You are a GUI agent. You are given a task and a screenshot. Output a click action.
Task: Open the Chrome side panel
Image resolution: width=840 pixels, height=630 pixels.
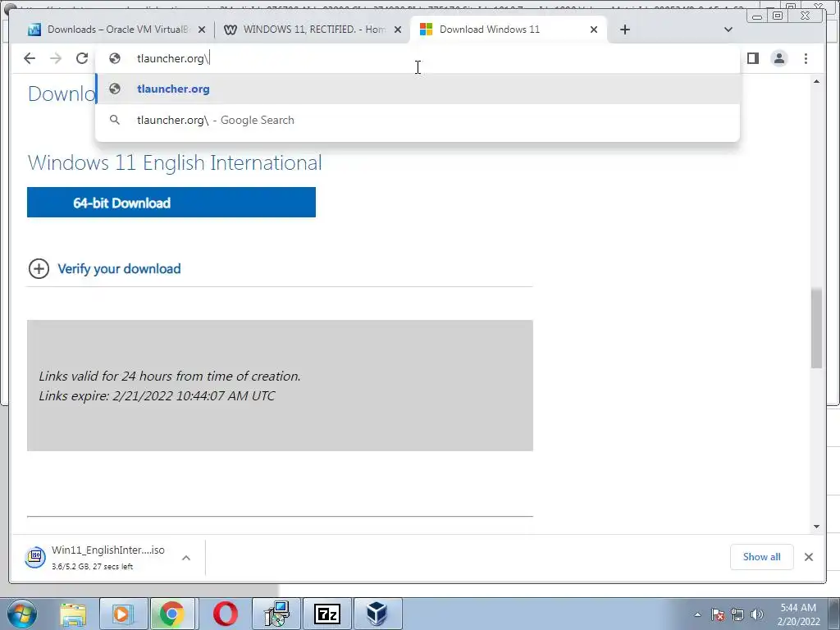pos(753,58)
